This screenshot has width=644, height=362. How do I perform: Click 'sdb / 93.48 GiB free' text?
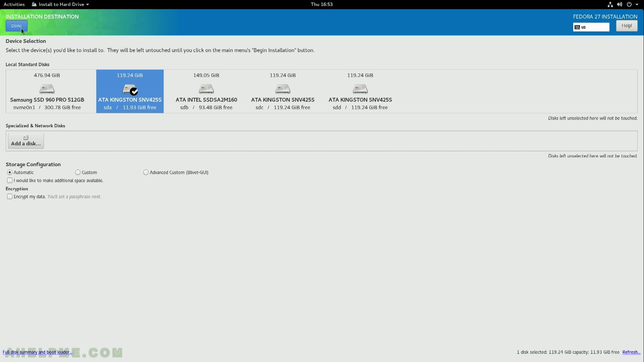206,107
